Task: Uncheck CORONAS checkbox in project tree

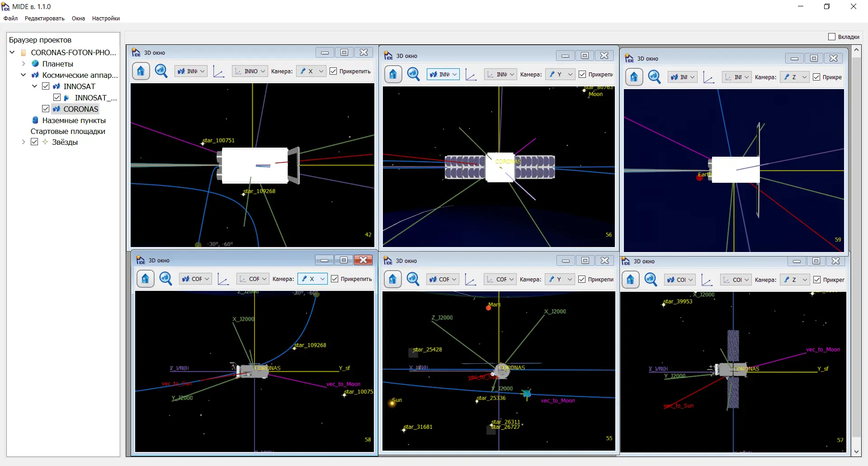Action: click(x=46, y=109)
